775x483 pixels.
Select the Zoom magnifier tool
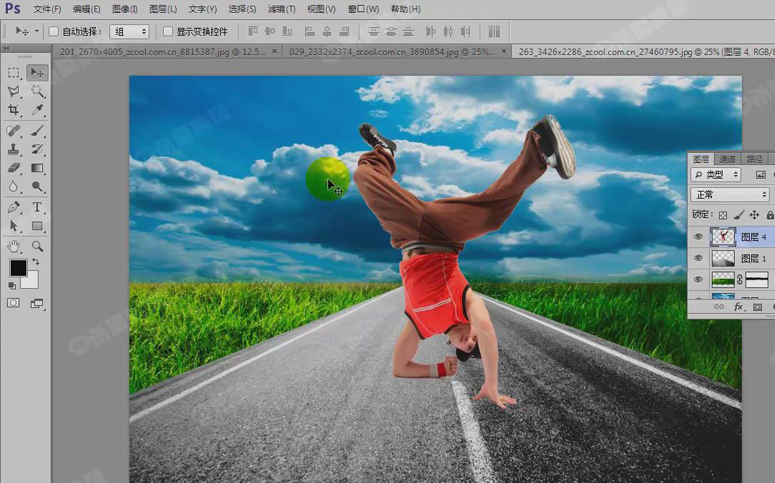[x=38, y=246]
